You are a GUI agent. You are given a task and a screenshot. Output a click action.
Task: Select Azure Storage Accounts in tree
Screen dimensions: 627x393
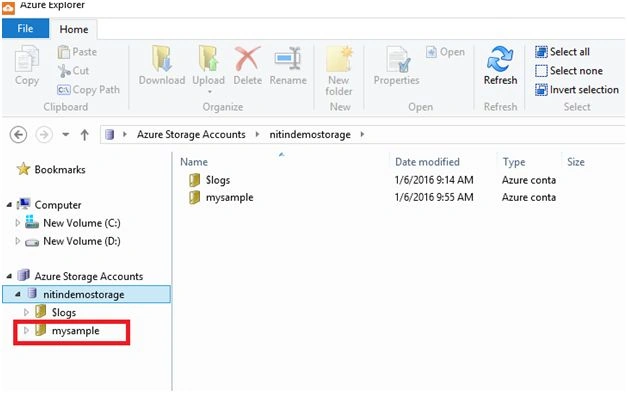[x=80, y=276]
